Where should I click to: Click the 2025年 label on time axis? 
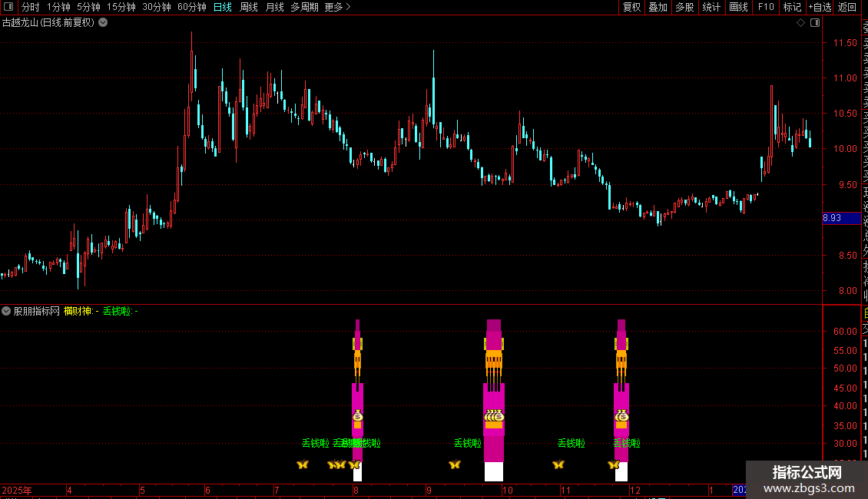[x=17, y=491]
